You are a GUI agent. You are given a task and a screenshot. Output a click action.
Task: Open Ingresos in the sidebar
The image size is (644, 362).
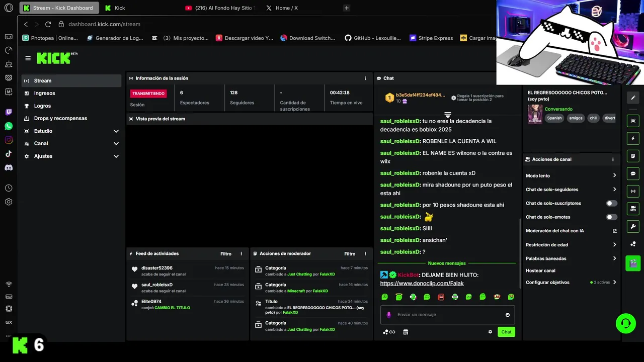click(x=71, y=93)
